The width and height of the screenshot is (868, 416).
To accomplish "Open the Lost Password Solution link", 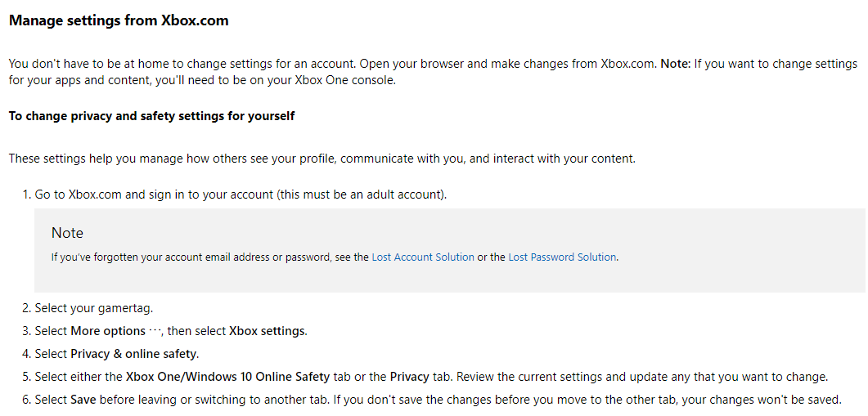I will coord(562,257).
